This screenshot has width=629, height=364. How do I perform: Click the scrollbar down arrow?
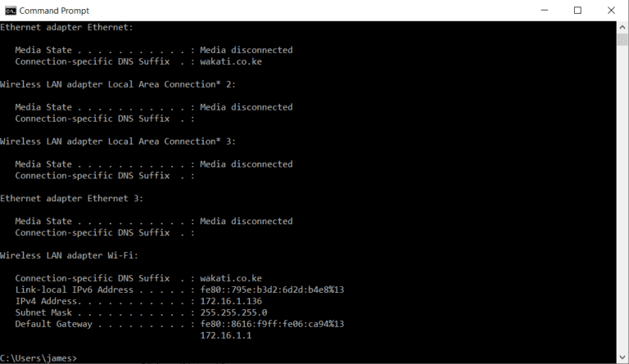(x=622, y=357)
